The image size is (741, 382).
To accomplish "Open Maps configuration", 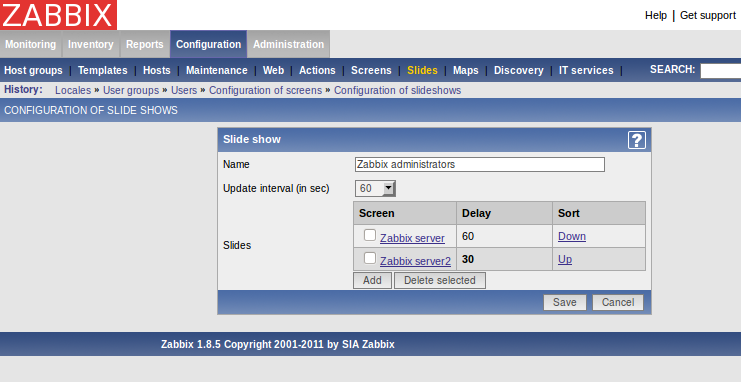I will 465,70.
